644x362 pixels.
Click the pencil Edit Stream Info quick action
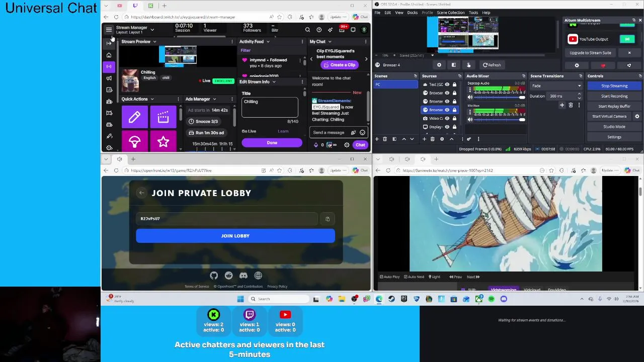[134, 117]
